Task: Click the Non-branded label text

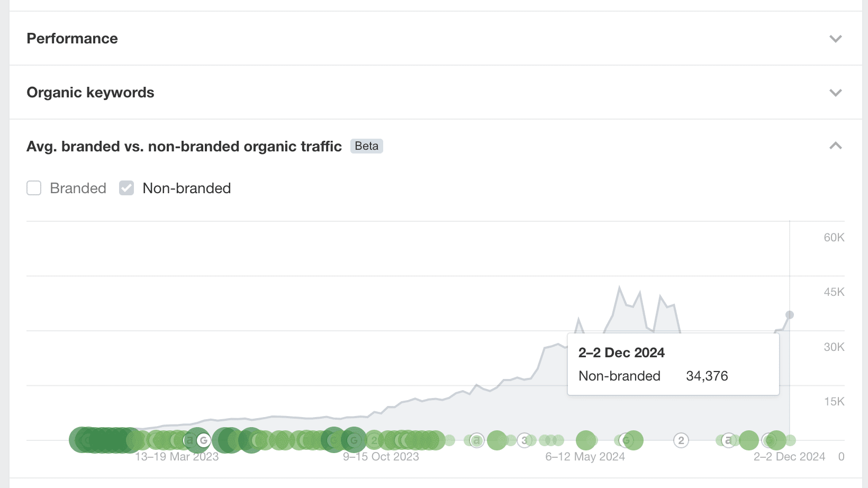Action: pyautogui.click(x=186, y=188)
